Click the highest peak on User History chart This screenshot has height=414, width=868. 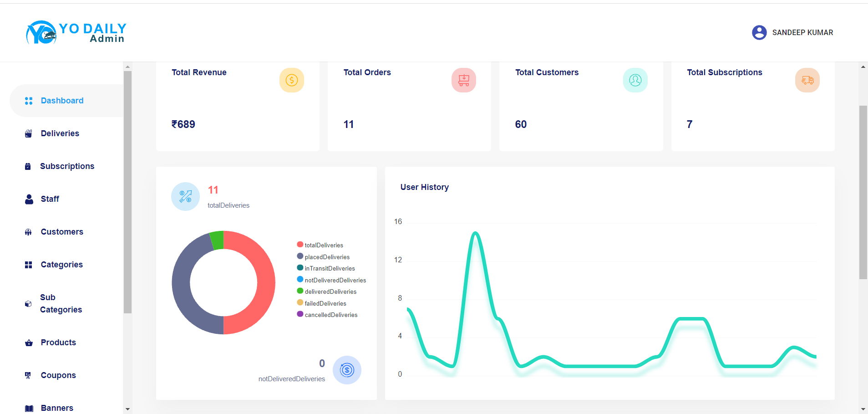coord(475,233)
